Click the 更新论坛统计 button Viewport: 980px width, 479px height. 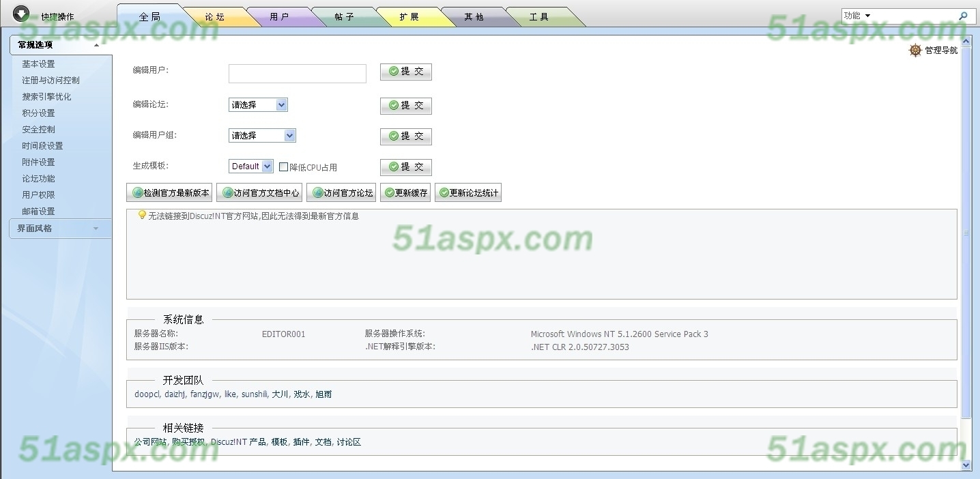pos(468,193)
